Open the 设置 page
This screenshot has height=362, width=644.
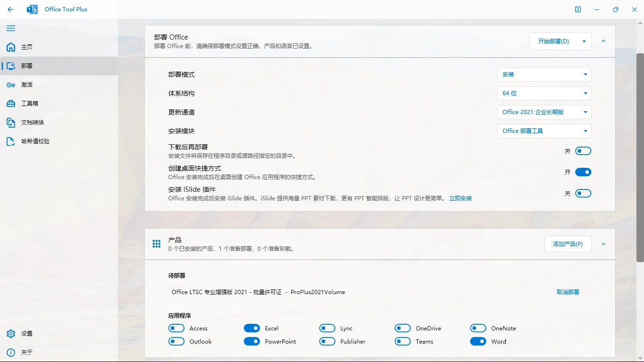(59, 334)
